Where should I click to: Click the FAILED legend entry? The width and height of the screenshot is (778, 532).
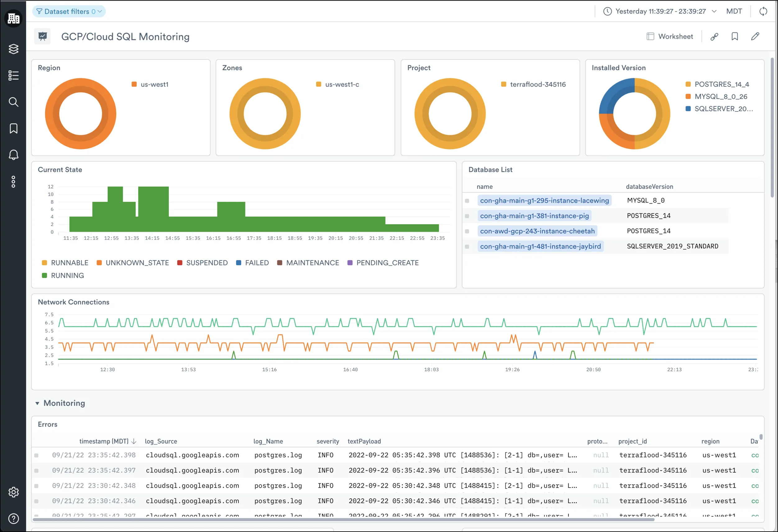click(252, 263)
